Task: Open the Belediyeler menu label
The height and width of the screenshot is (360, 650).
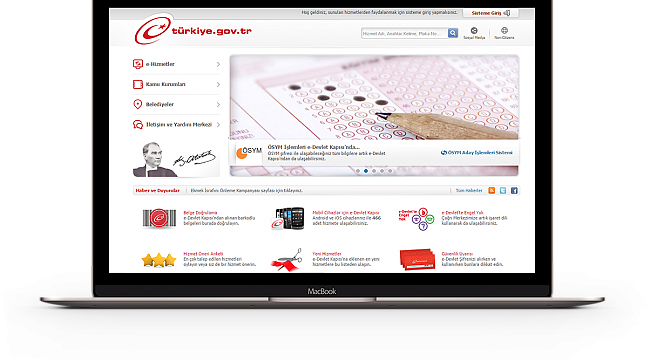Action: tap(160, 104)
